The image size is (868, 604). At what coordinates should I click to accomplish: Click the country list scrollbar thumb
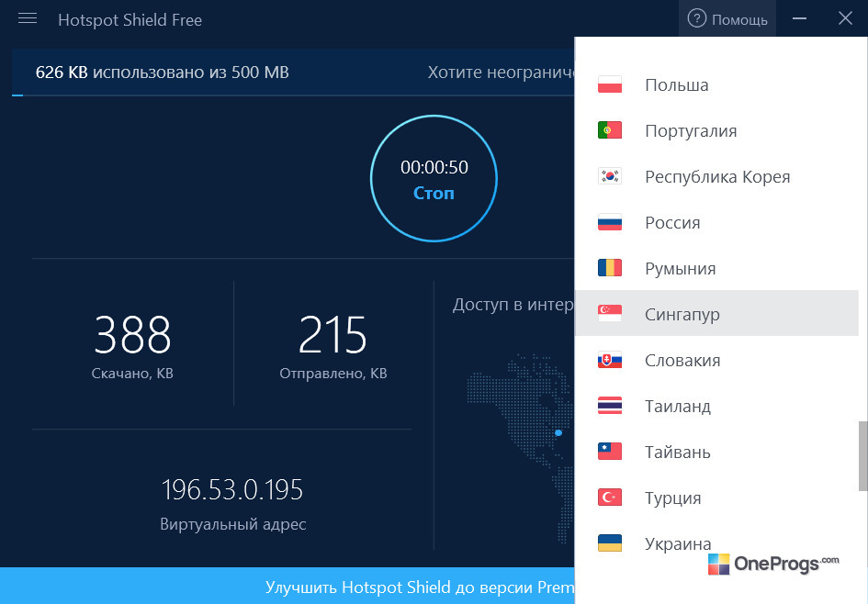pos(863,456)
